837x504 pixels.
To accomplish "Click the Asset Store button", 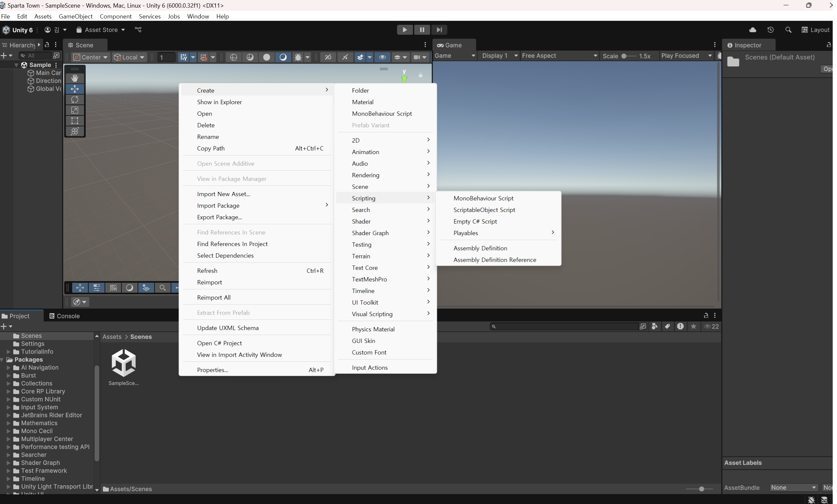I will coord(101,30).
